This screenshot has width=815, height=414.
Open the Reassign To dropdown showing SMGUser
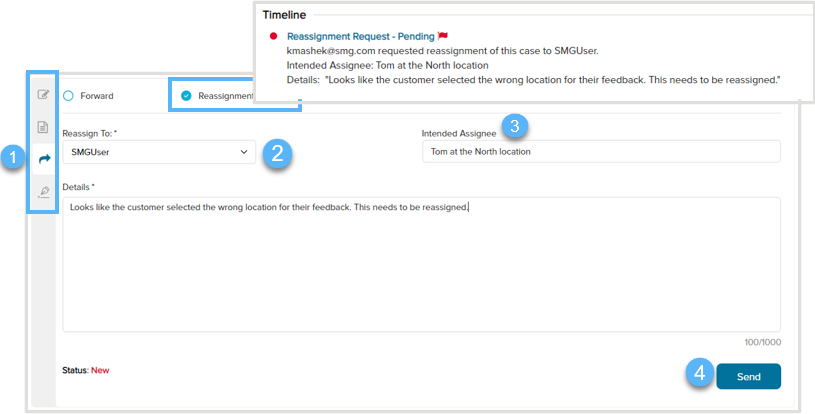pyautogui.click(x=158, y=152)
